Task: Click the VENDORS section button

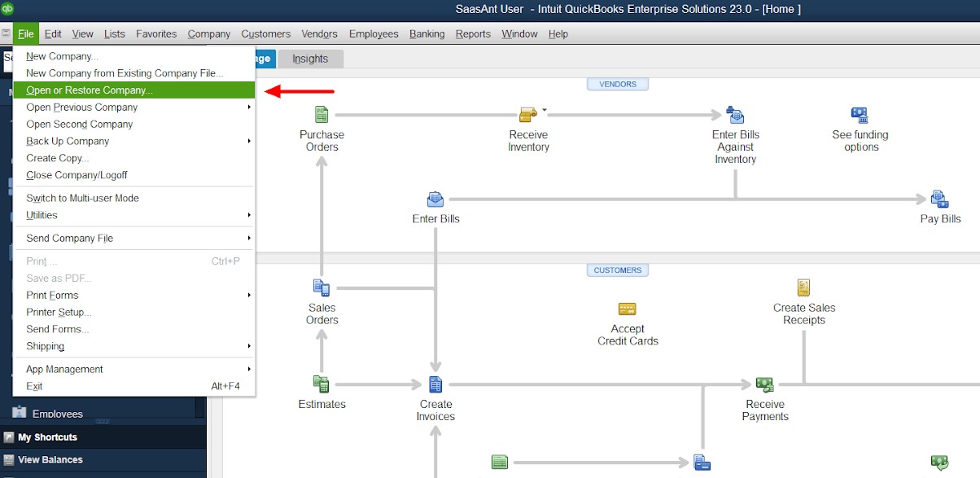Action: click(x=618, y=84)
